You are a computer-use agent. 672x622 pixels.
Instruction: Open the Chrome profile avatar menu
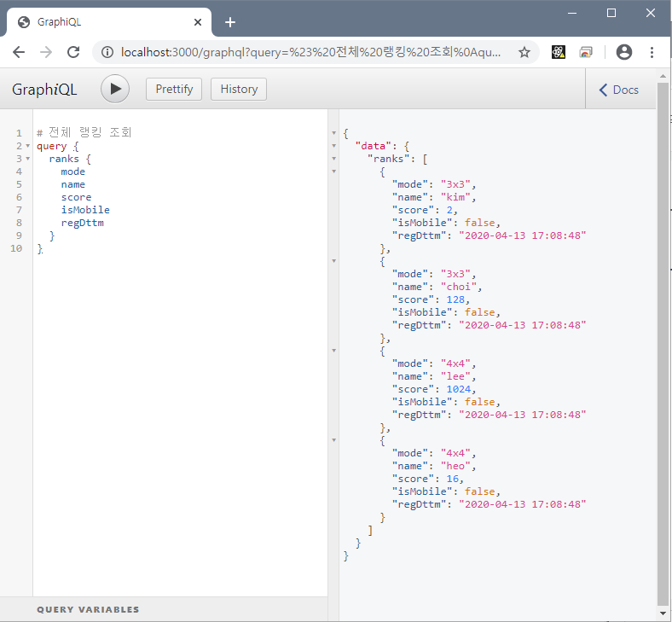pyautogui.click(x=624, y=52)
